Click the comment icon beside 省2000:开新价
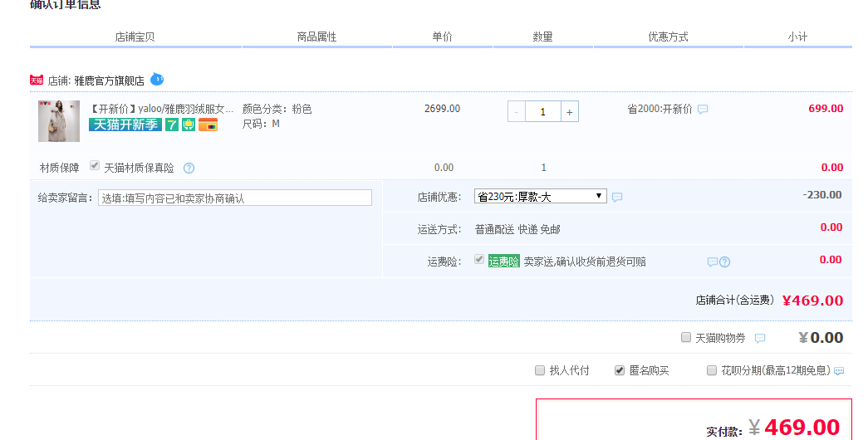The image size is (868, 440). [x=703, y=110]
